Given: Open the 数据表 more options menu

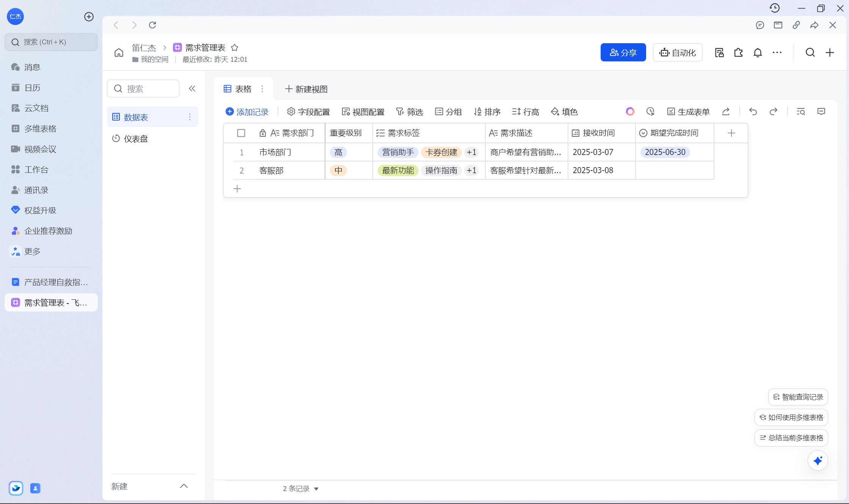Looking at the screenshot, I should coord(190,117).
